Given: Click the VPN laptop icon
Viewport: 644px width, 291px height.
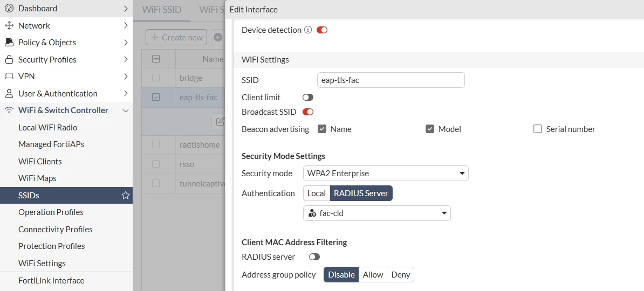Looking at the screenshot, I should click(9, 77).
